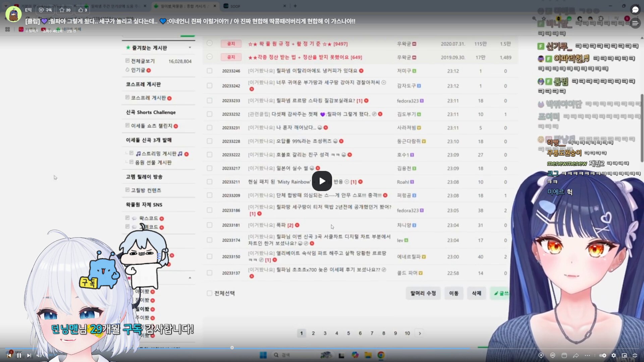
Task: Click the 구독 subscribe button
Action: [x=46, y=10]
